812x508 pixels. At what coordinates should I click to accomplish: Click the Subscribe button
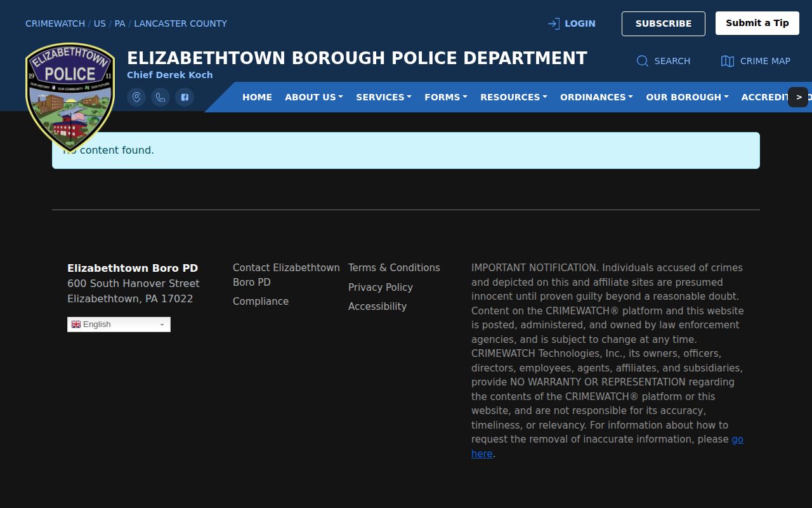[x=664, y=23]
